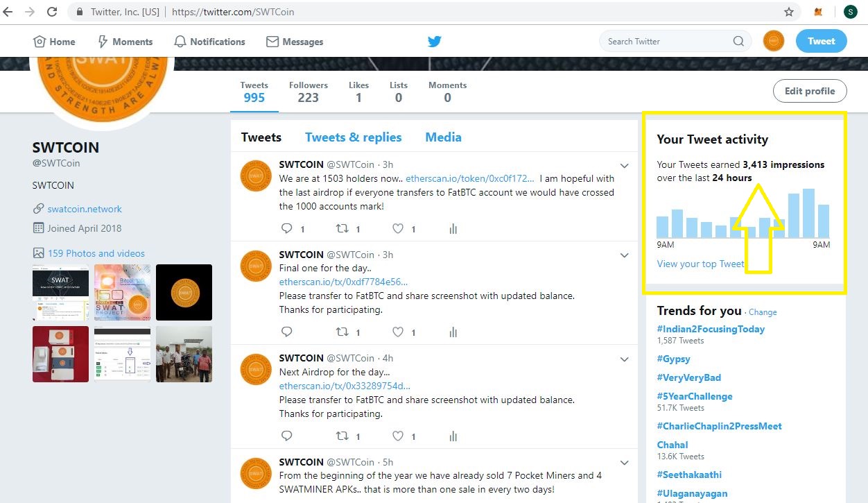Image resolution: width=868 pixels, height=503 pixels.
Task: Open the etherscan.io/tx/0x33289754d link
Action: pos(345,386)
